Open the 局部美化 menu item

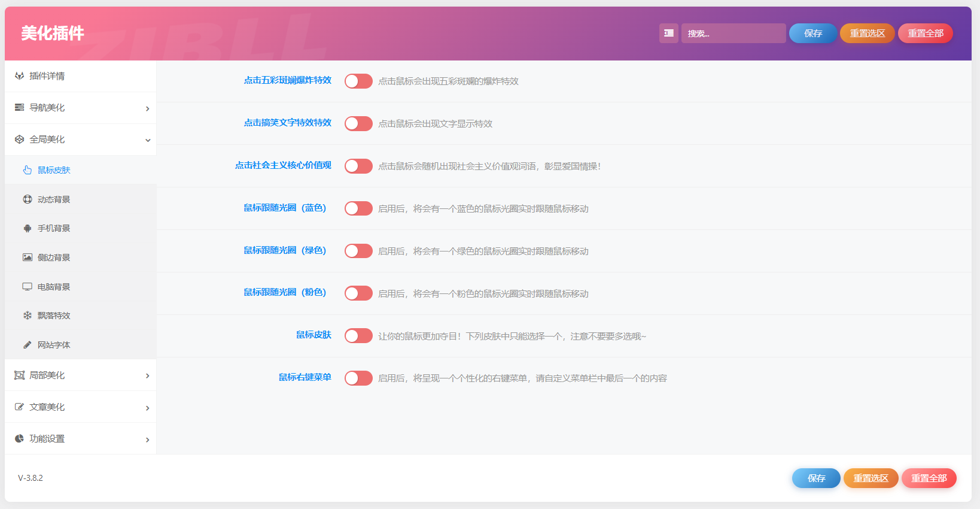click(47, 375)
